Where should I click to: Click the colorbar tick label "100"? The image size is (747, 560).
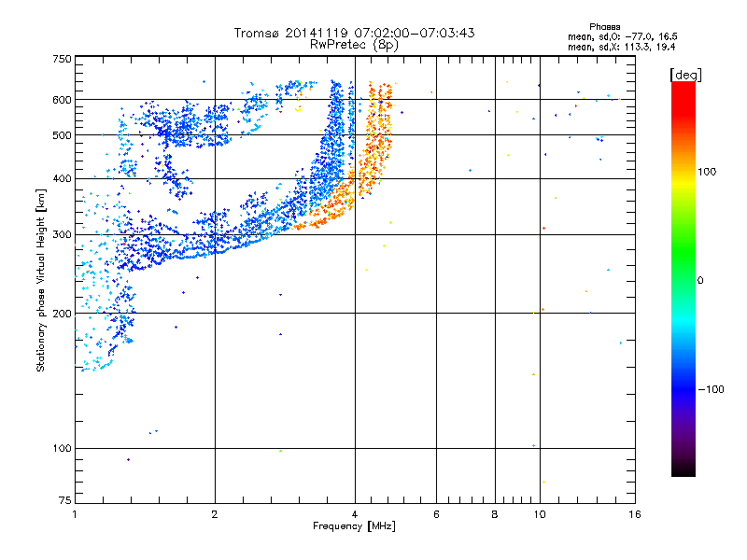point(707,172)
